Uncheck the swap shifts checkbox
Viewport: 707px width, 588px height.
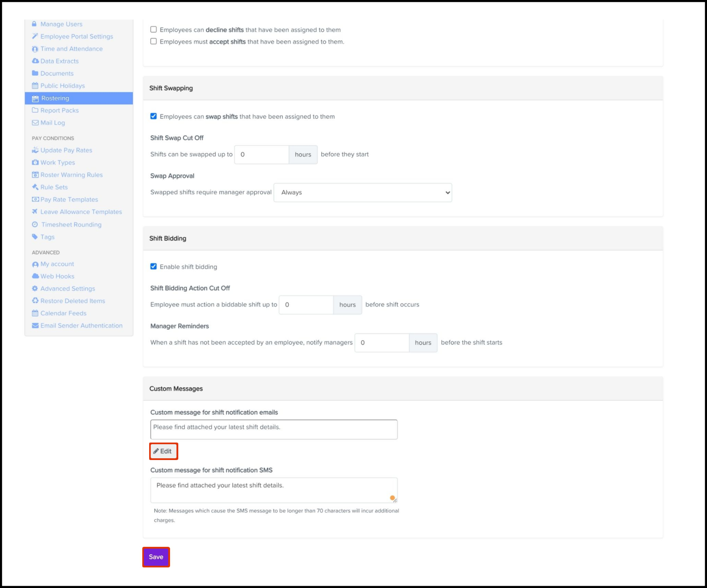(154, 116)
